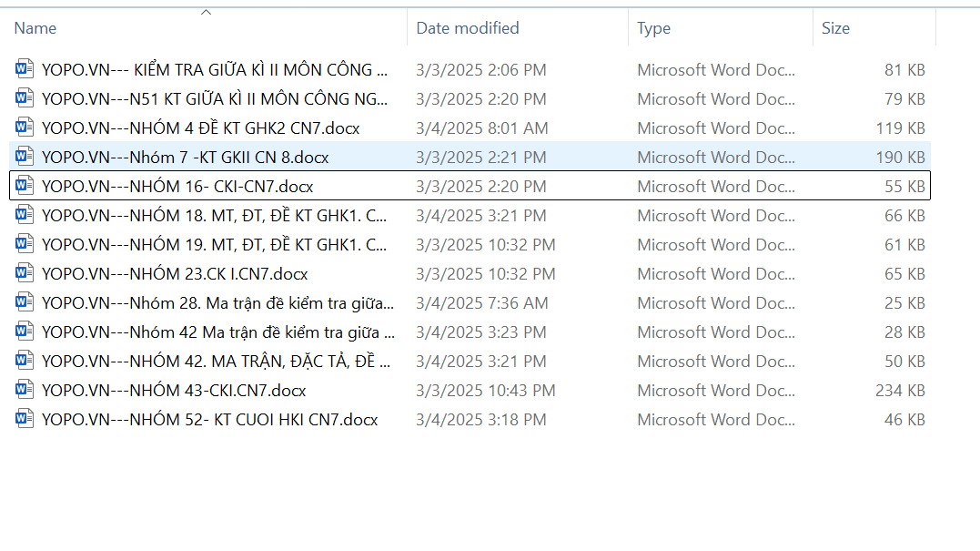Select the Word icon beside Nhóm 7 -KT GKII CN 8
Screen dimensions: 980x551
pos(25,158)
